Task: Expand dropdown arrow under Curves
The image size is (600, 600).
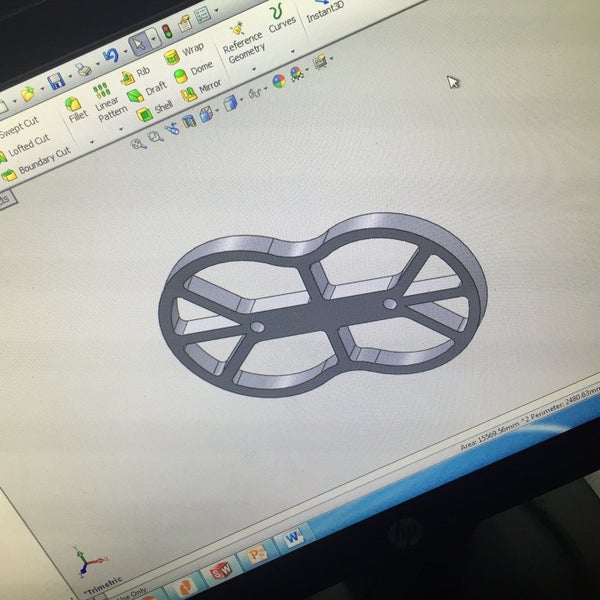Action: tap(293, 51)
